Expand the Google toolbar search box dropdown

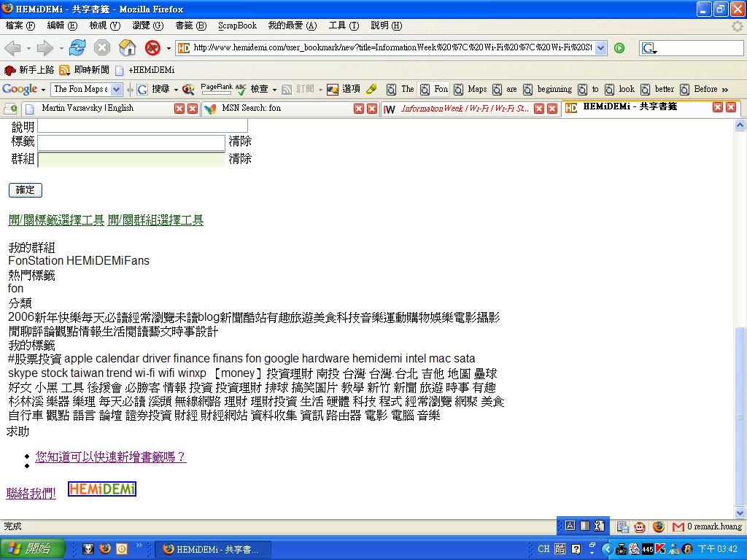coord(117,89)
